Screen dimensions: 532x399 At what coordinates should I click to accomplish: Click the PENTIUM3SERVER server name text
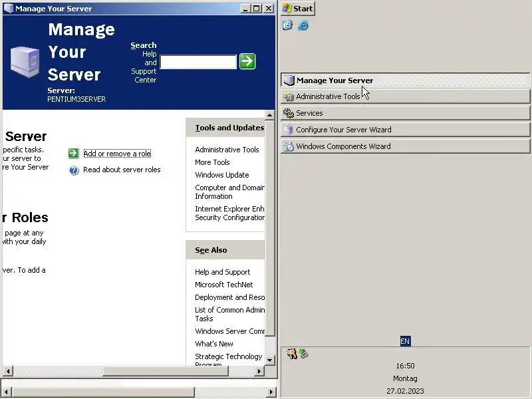coord(76,99)
